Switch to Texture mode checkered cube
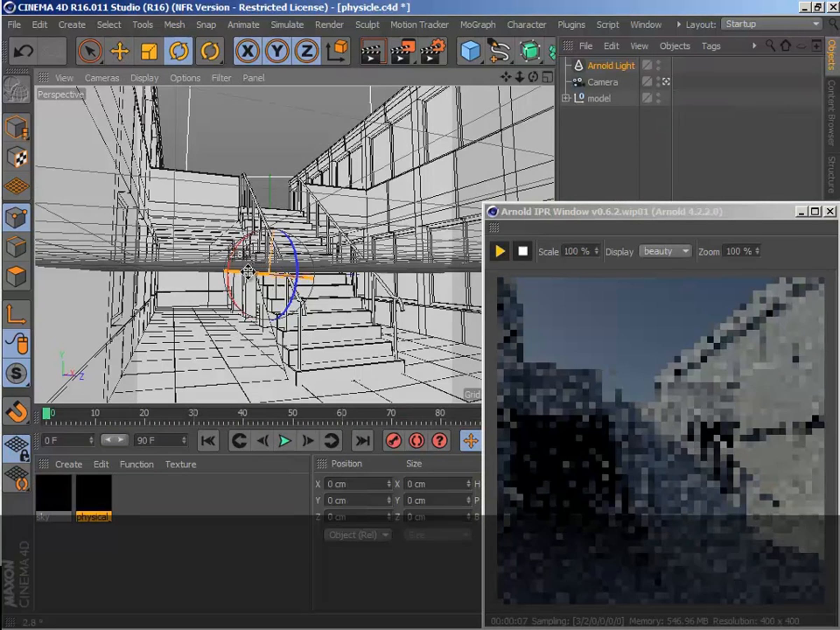 point(16,157)
